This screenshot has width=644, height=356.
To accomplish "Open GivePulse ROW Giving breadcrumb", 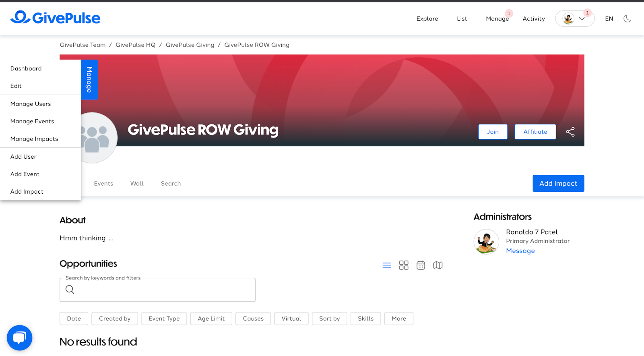I will [257, 45].
